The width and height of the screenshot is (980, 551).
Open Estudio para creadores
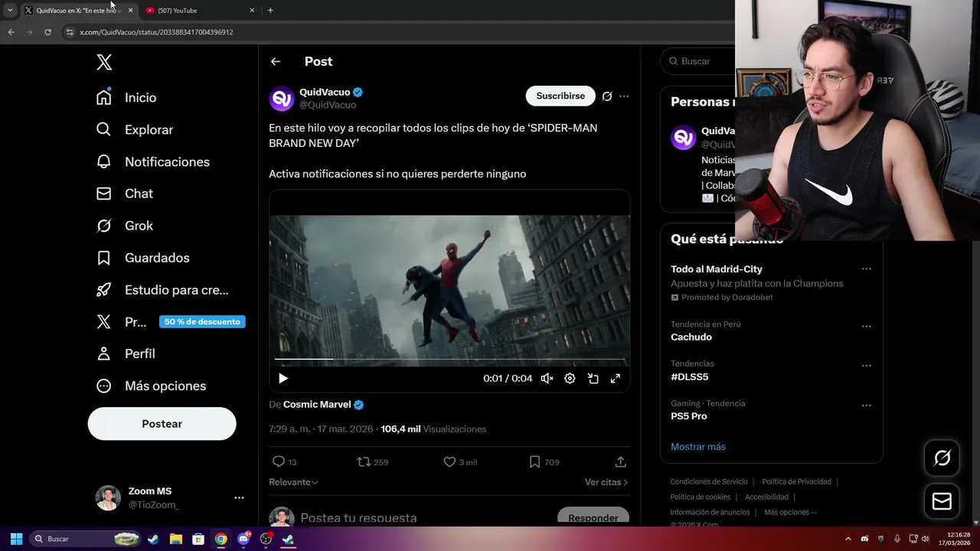click(162, 290)
